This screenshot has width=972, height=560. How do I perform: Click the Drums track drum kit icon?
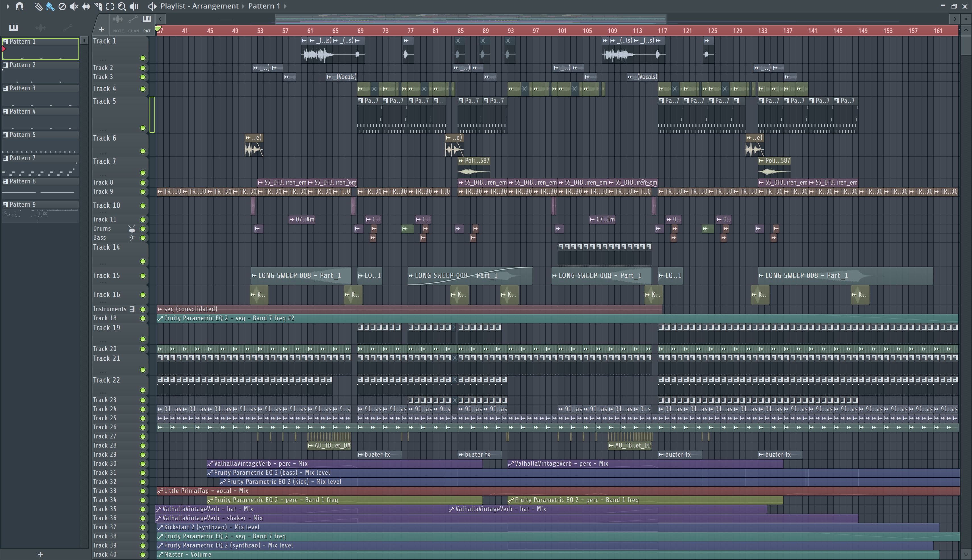[132, 229]
